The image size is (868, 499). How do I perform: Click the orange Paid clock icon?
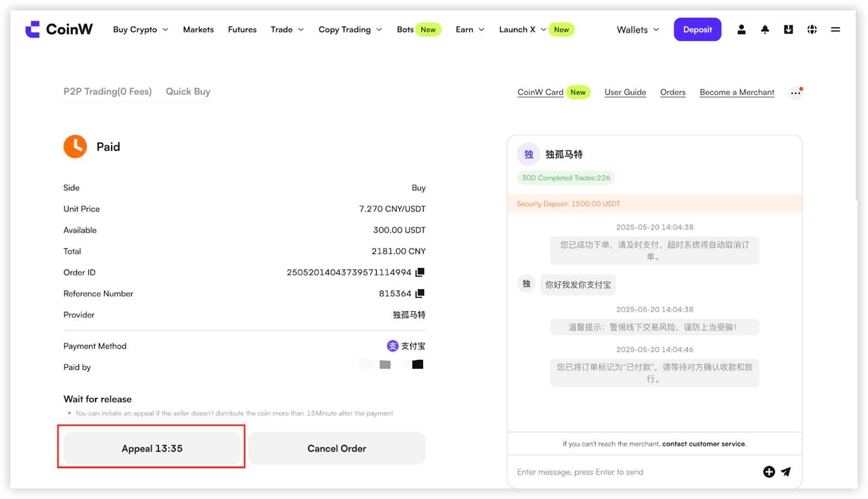[75, 146]
